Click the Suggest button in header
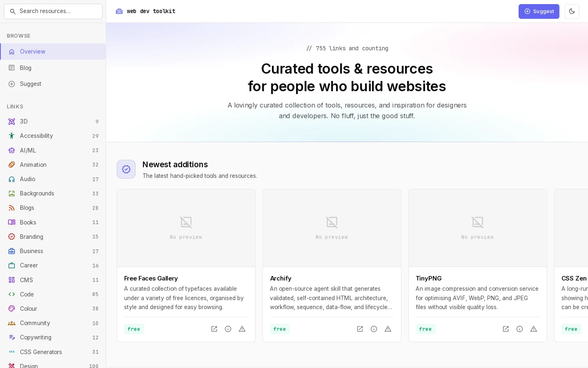The height and width of the screenshot is (368, 588). [539, 11]
